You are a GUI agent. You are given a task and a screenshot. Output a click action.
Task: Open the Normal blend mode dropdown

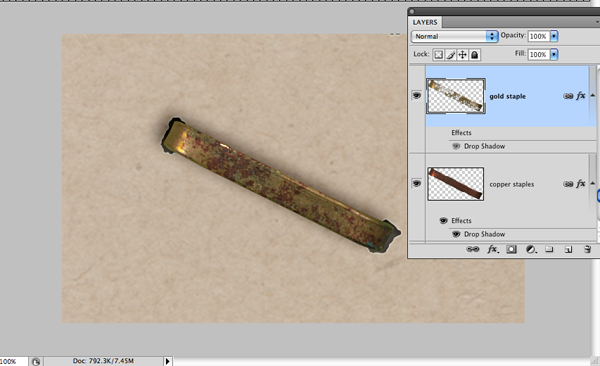coord(455,36)
